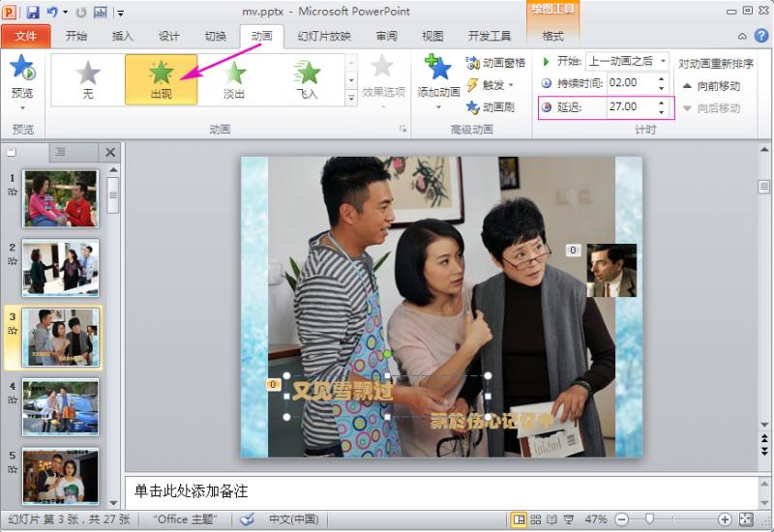Click the animation tag 0 beside the text box
774x532 pixels.
(x=273, y=384)
